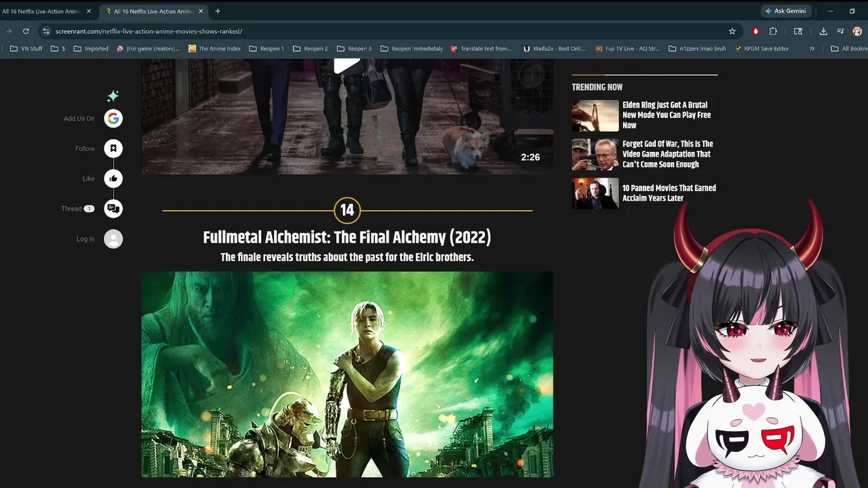Screen dimensions: 868x488
Task: Close the first All 16 Netflix tab
Action: [x=89, y=11]
